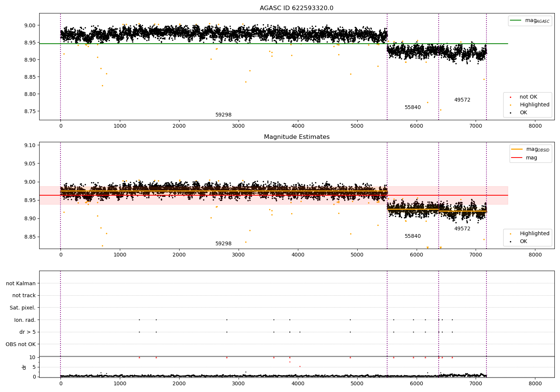Click the 'dr' axis label at bottom left
Screen dimensions: 560x392
click(x=24, y=367)
